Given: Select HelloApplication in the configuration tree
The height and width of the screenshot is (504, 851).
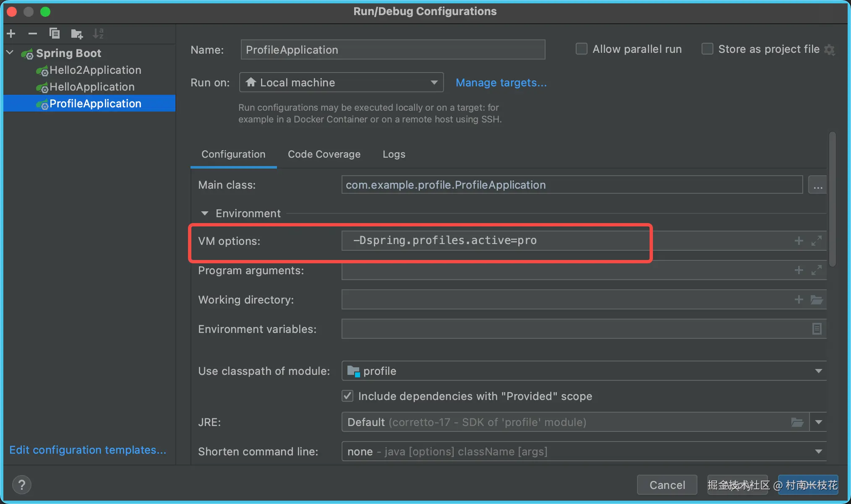Looking at the screenshot, I should coord(92,87).
